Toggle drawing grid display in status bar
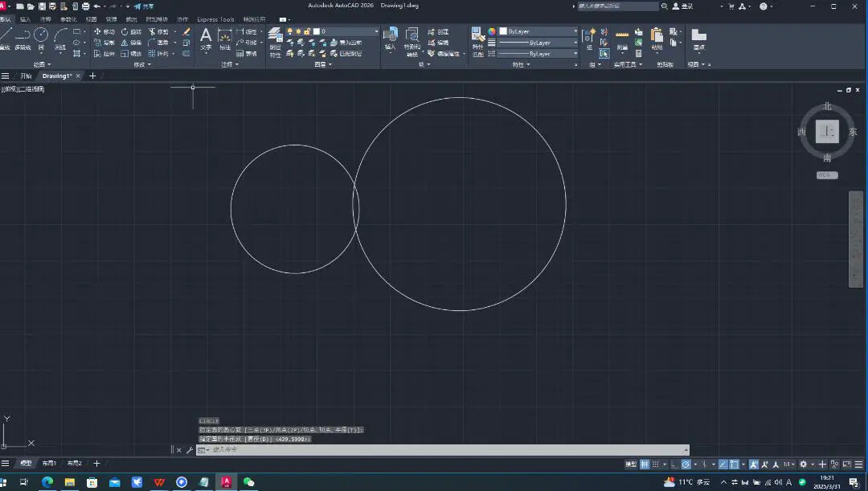This screenshot has width=868, height=491. pos(645,464)
